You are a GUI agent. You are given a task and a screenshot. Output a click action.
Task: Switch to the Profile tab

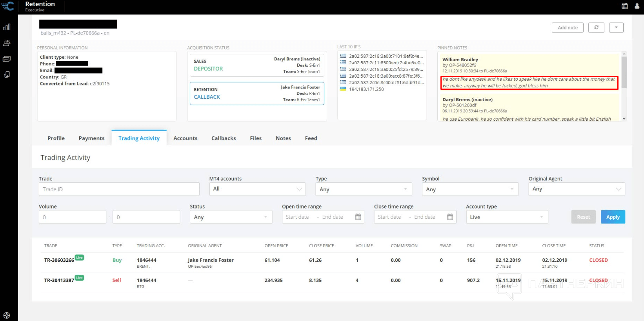coord(56,138)
